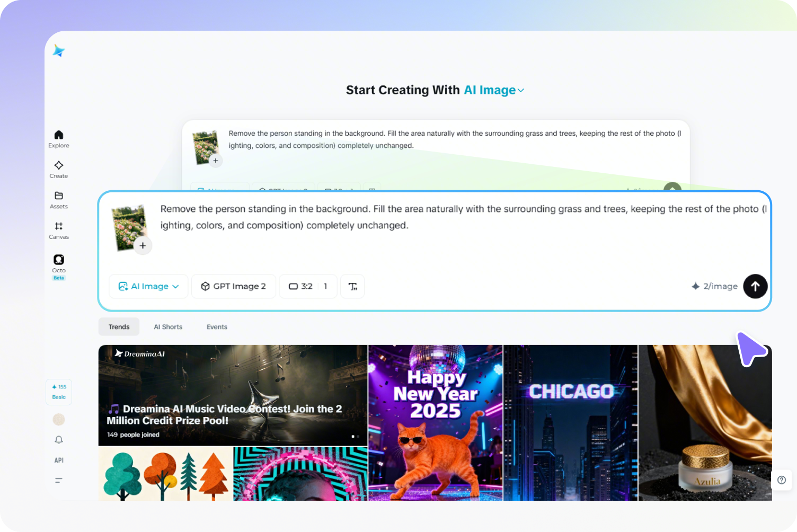
Task: Open the Azulia gold cream jar image
Action: 705,423
